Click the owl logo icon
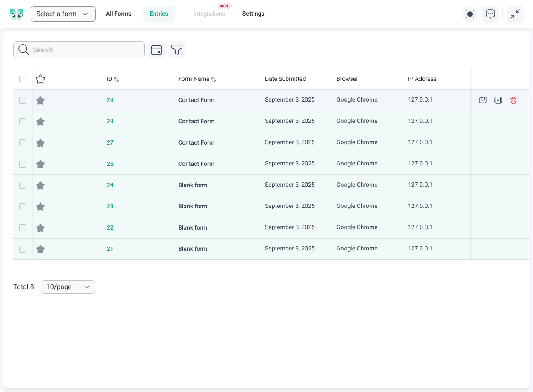 [x=17, y=14]
